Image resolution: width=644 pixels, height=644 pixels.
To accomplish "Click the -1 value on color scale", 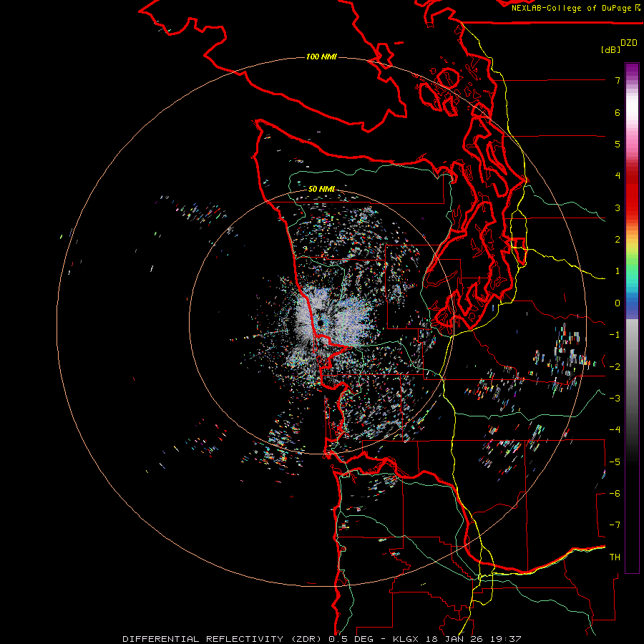I will tap(615, 335).
